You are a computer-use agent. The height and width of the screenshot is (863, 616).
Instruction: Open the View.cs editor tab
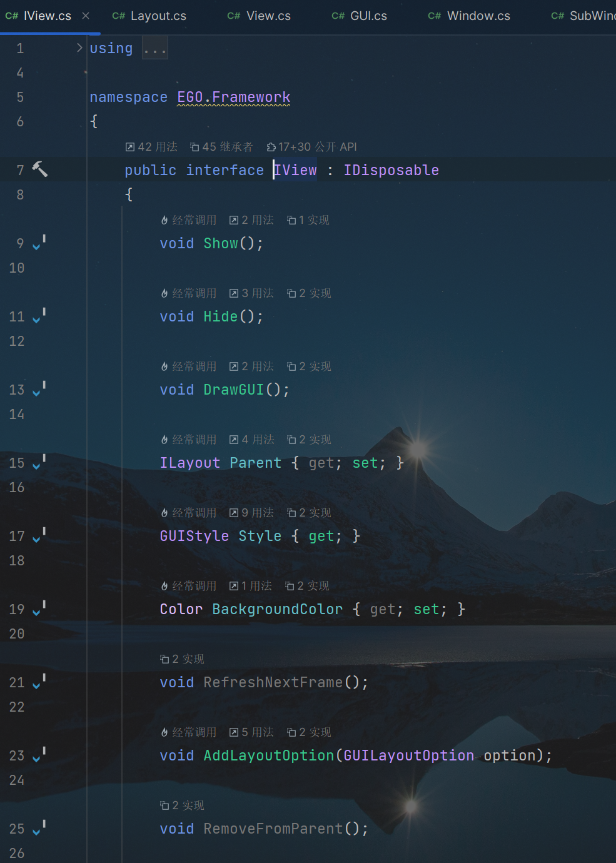[259, 16]
